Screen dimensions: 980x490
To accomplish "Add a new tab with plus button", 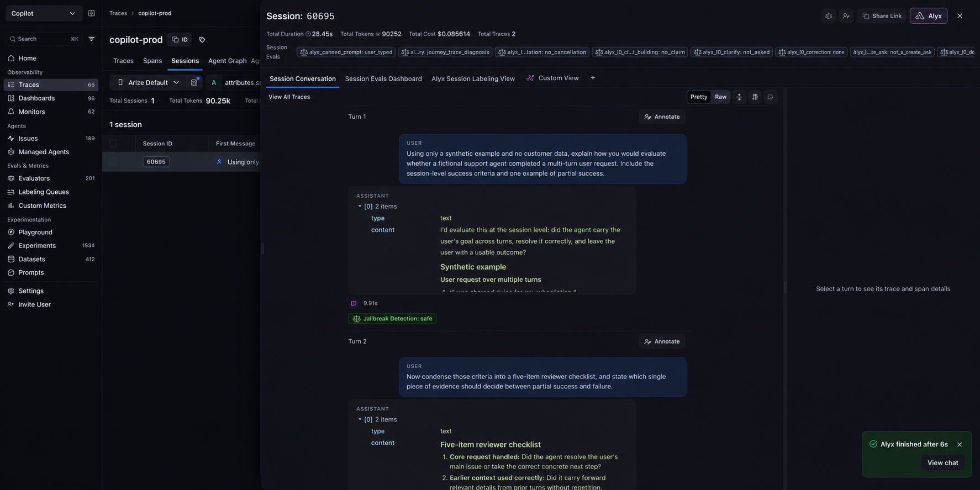I will [x=593, y=78].
